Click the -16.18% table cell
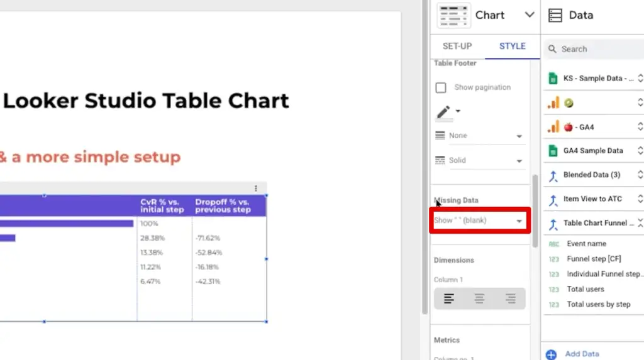This screenshot has width=644, height=360. (207, 267)
